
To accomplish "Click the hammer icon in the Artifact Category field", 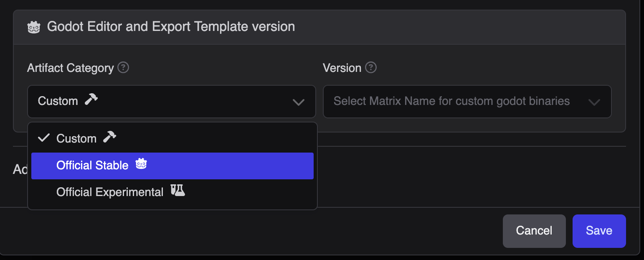I will (x=91, y=99).
